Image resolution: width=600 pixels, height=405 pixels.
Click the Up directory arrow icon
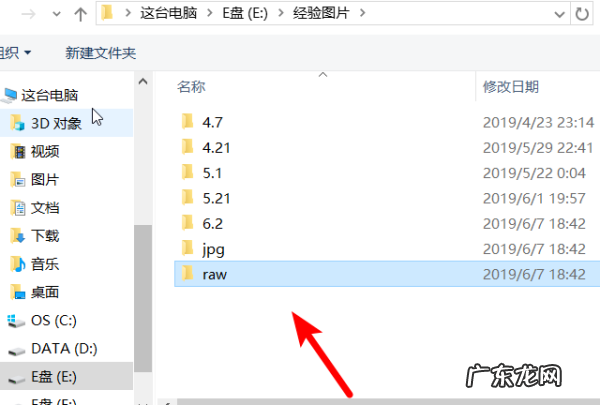pyautogui.click(x=80, y=14)
